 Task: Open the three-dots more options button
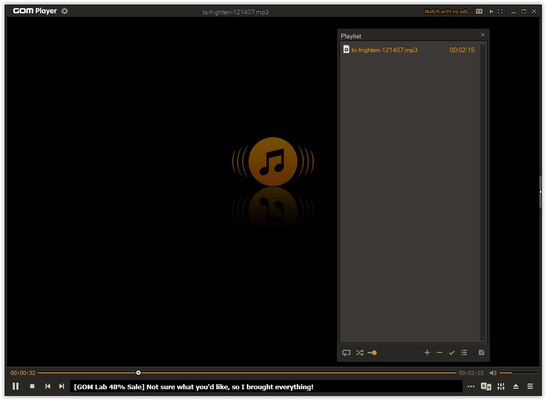(x=471, y=386)
